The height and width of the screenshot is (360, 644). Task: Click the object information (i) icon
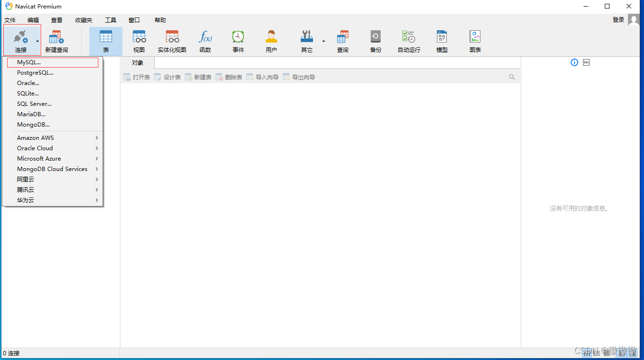pyautogui.click(x=574, y=62)
